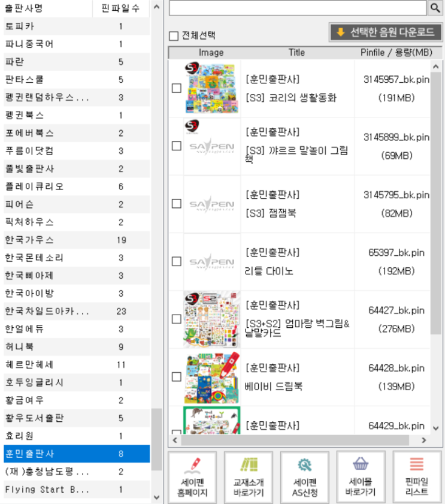Click the book list horizontal scrollbar thumb
Viewport: 445px width, 504px height.
295,440
